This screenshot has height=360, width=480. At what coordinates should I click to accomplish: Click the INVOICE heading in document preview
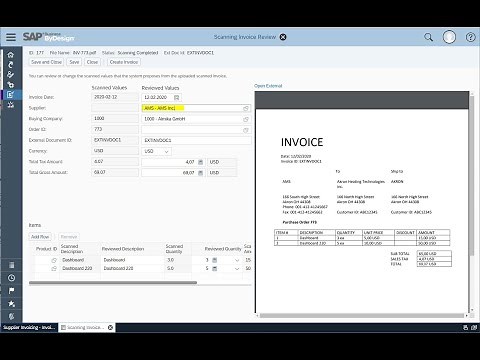pyautogui.click(x=302, y=142)
